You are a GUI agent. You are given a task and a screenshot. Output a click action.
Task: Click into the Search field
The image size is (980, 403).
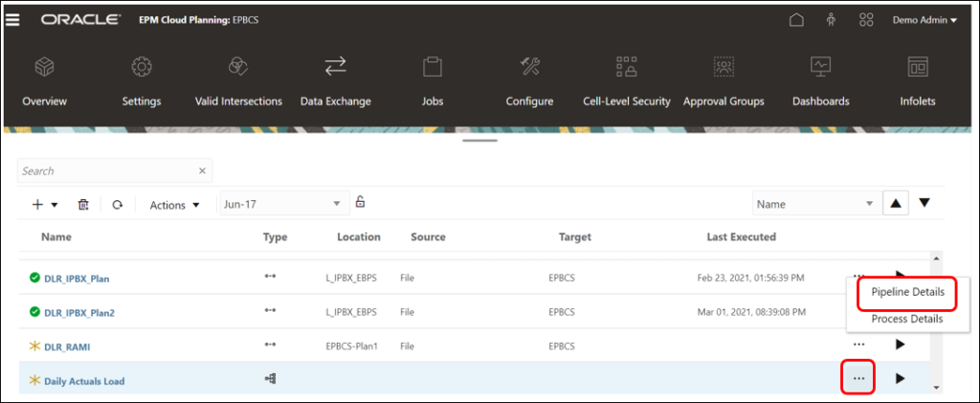[105, 171]
